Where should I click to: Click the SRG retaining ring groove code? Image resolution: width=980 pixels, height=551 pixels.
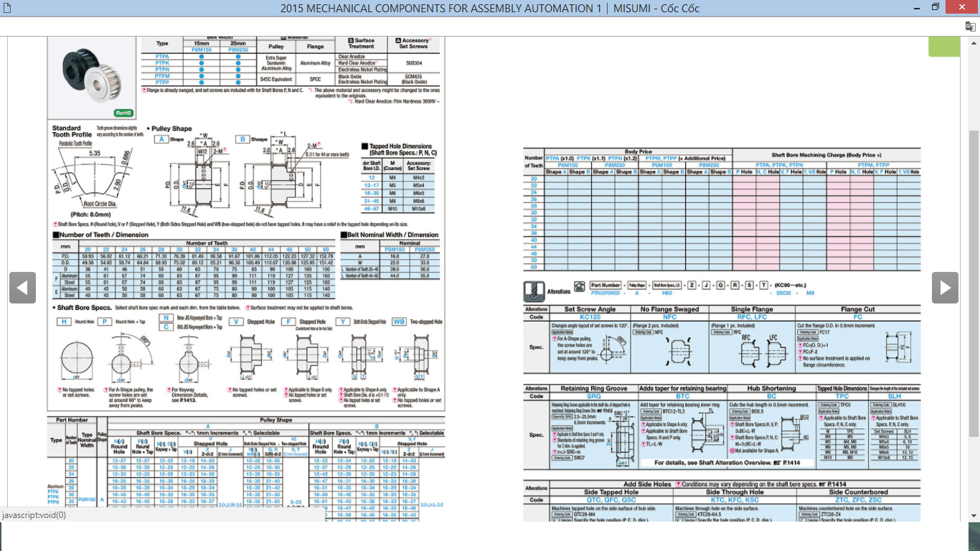[593, 396]
